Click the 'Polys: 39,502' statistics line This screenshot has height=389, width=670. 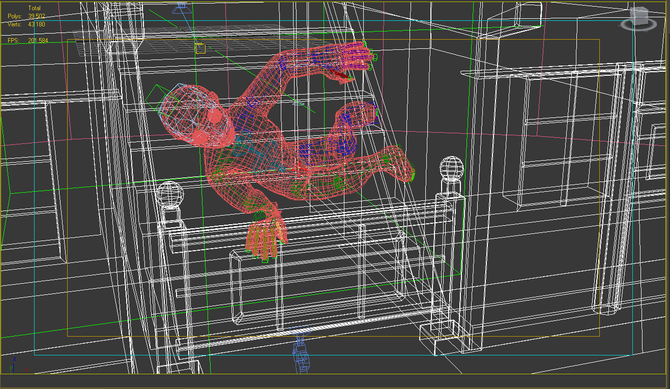[26, 16]
